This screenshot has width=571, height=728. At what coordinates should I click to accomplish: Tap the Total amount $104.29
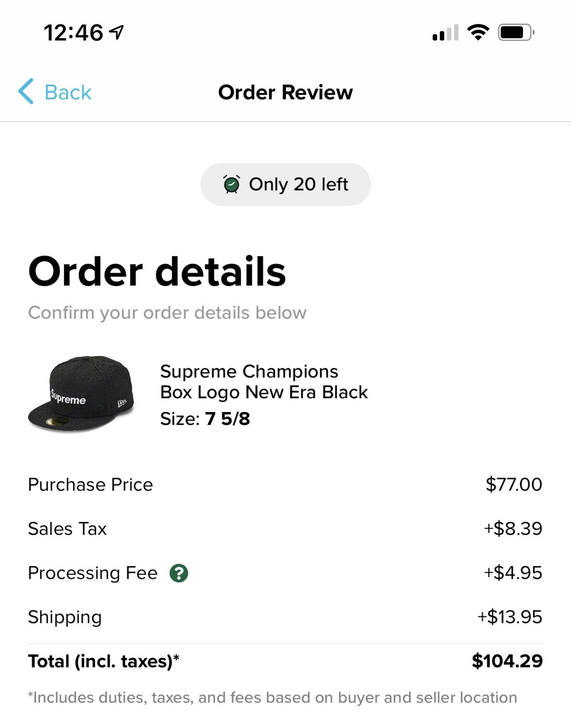(507, 661)
